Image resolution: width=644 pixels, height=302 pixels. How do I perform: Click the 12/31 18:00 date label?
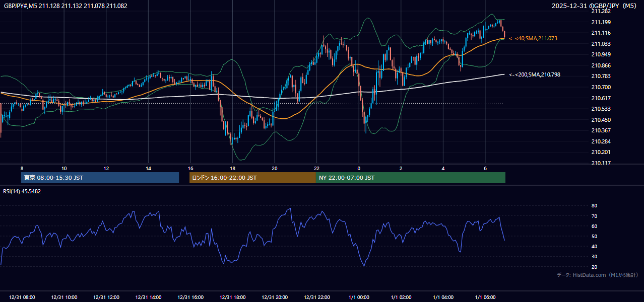(x=232, y=297)
